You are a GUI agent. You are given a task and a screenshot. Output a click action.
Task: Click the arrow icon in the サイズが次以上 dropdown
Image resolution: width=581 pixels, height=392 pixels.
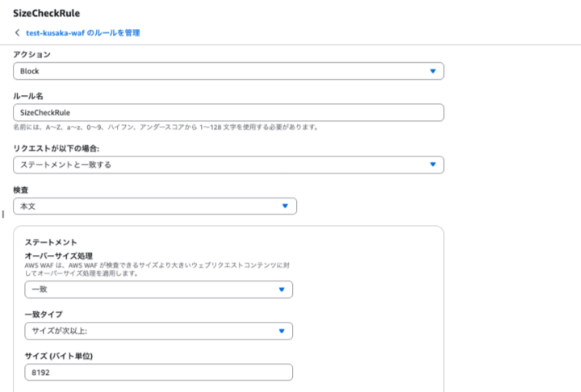tap(282, 331)
